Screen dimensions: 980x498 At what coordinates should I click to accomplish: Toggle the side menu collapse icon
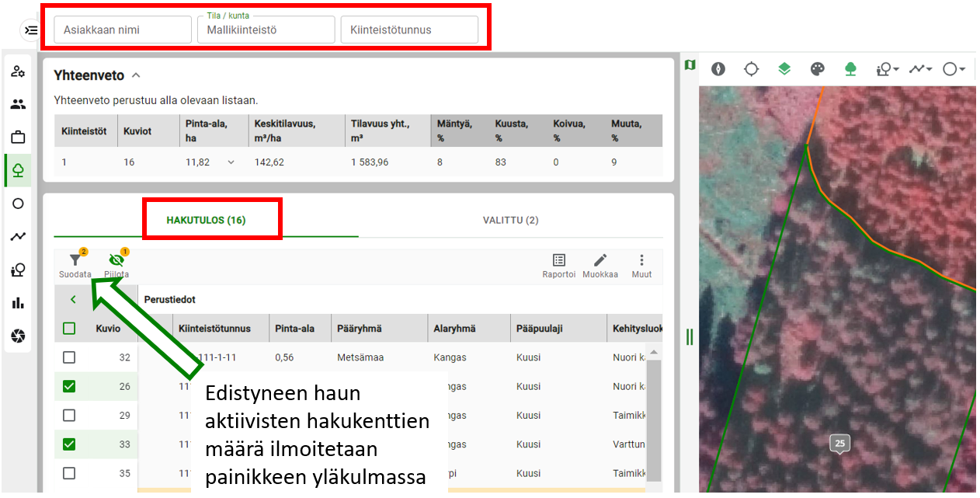point(30,30)
